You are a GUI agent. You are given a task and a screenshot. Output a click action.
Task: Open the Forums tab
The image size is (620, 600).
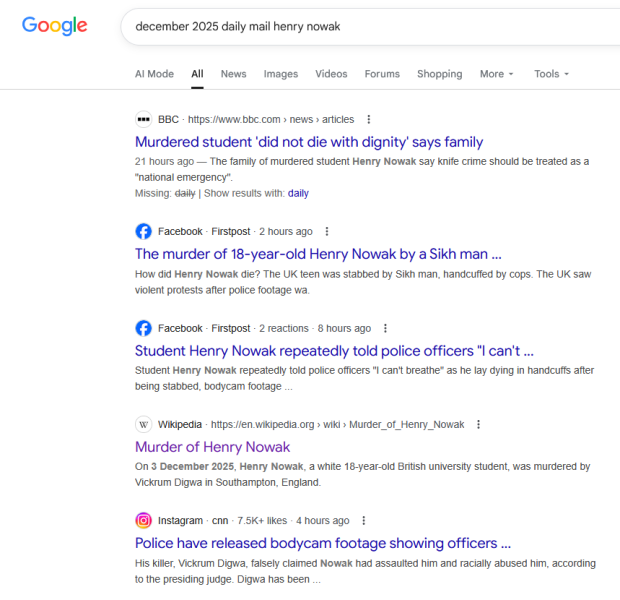382,74
